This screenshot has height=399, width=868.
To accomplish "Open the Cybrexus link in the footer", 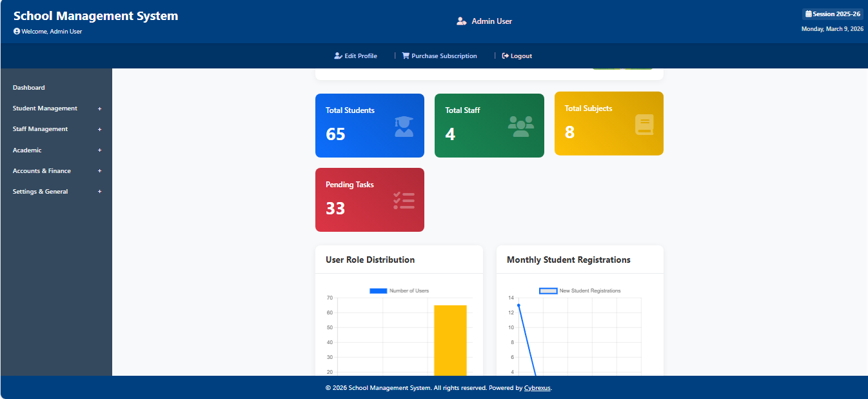I will [537, 387].
